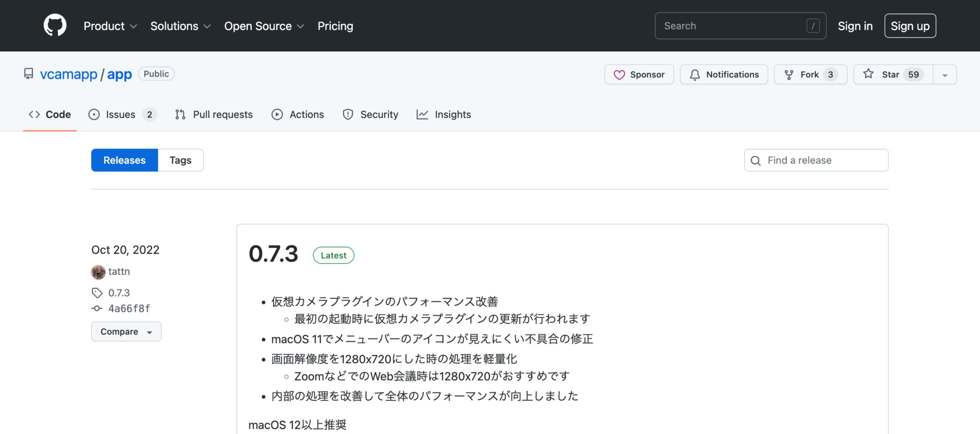Click the tag icon beside 0.7.3

click(97, 293)
